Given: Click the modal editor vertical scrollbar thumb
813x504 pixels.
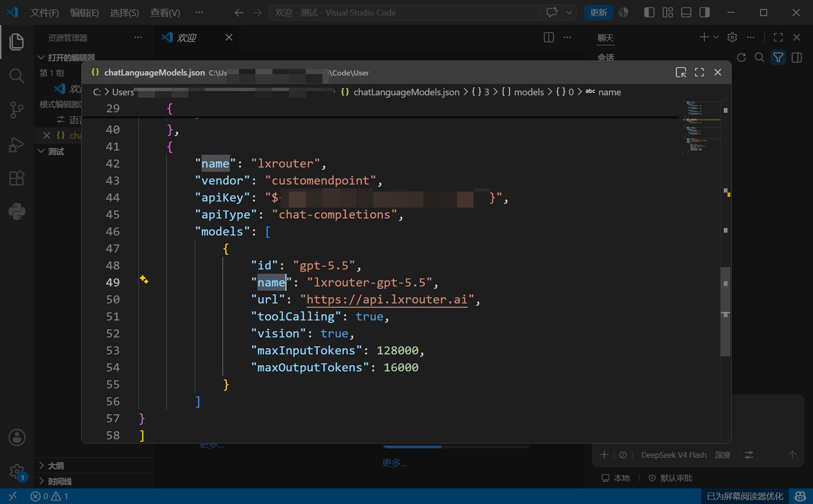Looking at the screenshot, I should tap(725, 311).
